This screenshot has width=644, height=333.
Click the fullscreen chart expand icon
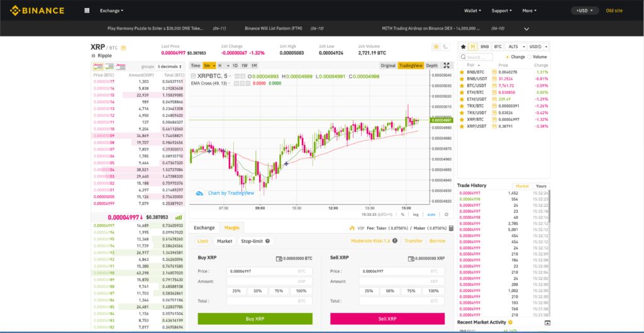(447, 65)
